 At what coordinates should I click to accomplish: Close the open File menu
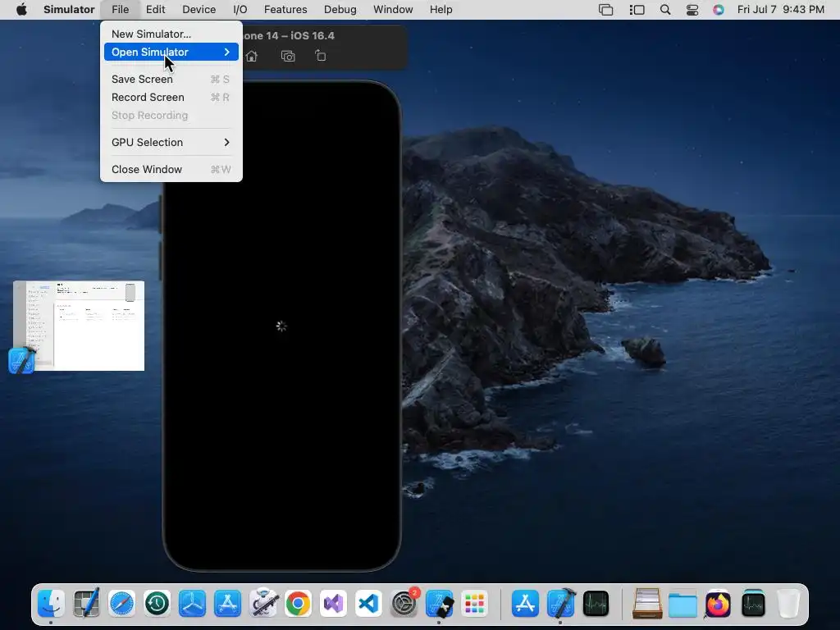tap(120, 10)
